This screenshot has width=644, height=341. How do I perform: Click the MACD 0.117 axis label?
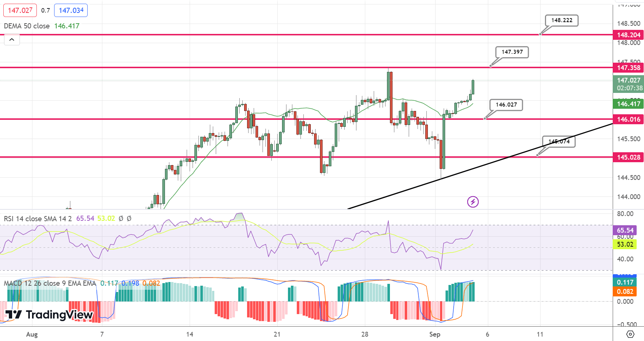pyautogui.click(x=625, y=282)
